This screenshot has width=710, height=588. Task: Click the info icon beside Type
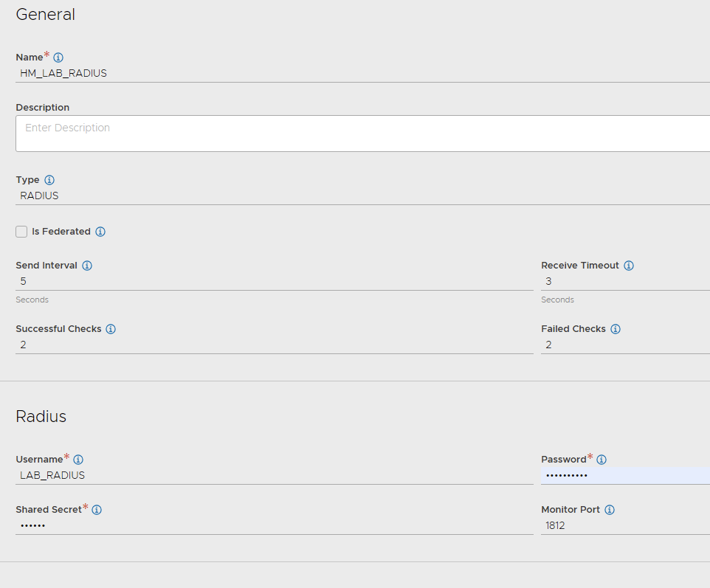click(x=49, y=179)
